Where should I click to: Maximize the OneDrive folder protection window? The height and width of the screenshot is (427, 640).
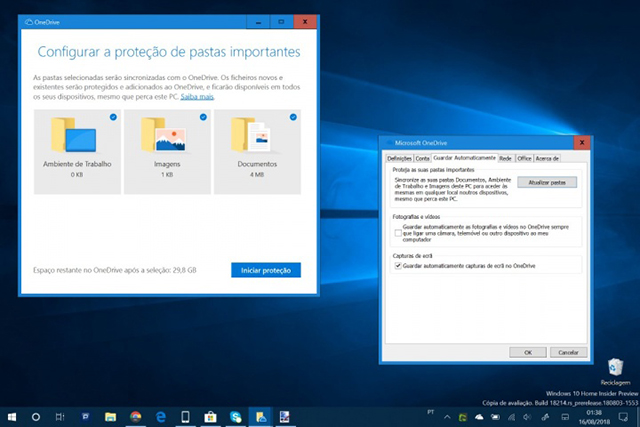tap(281, 22)
